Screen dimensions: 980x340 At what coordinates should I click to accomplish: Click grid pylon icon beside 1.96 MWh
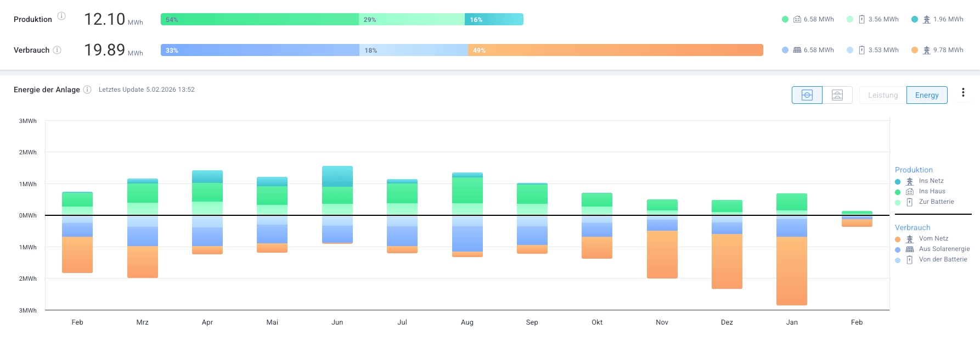(926, 19)
